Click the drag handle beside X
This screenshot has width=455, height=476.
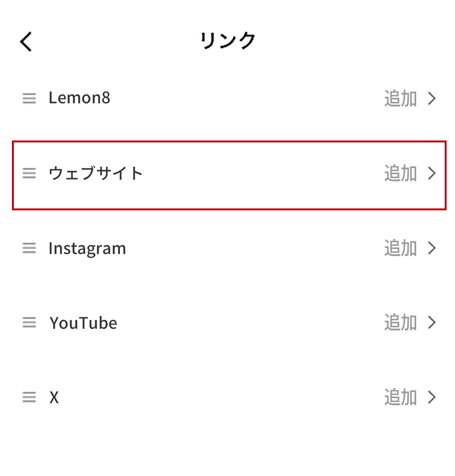29,397
